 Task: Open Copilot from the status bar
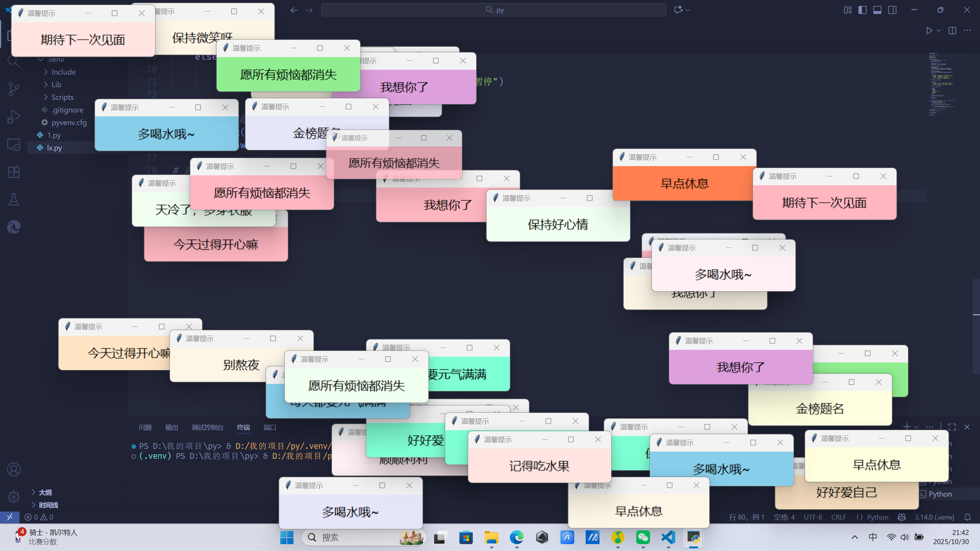click(902, 517)
